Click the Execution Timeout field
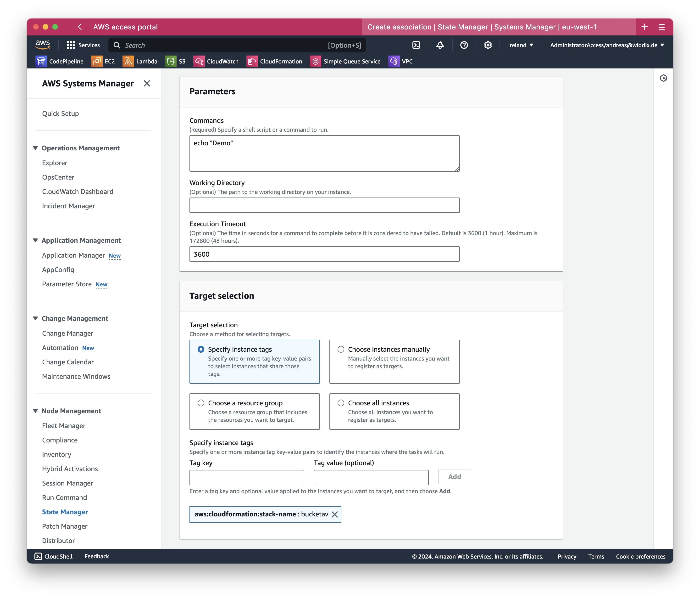Viewport: 700px width, 599px height. (324, 254)
